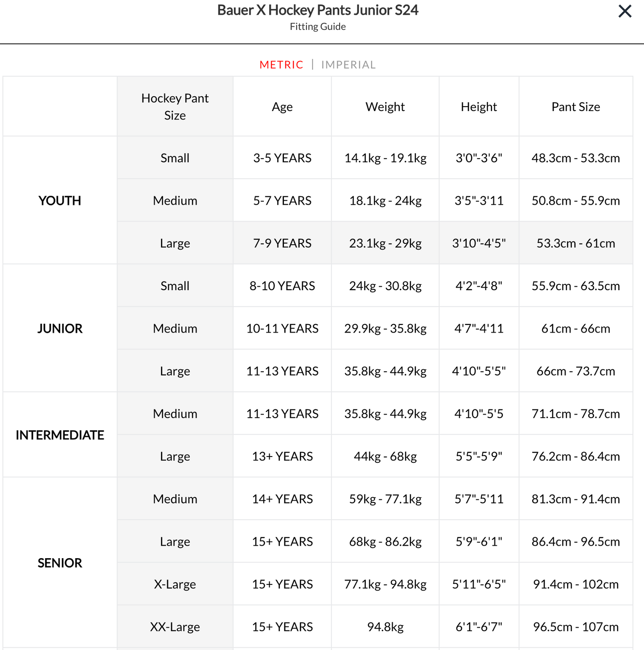Click the 'Fitting Guide' subtitle
Image resolution: width=644 pixels, height=650 pixels.
[x=318, y=27]
